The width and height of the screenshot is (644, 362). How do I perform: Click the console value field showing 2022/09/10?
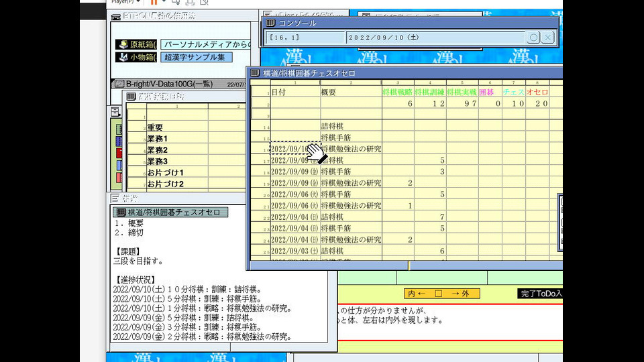(x=436, y=38)
